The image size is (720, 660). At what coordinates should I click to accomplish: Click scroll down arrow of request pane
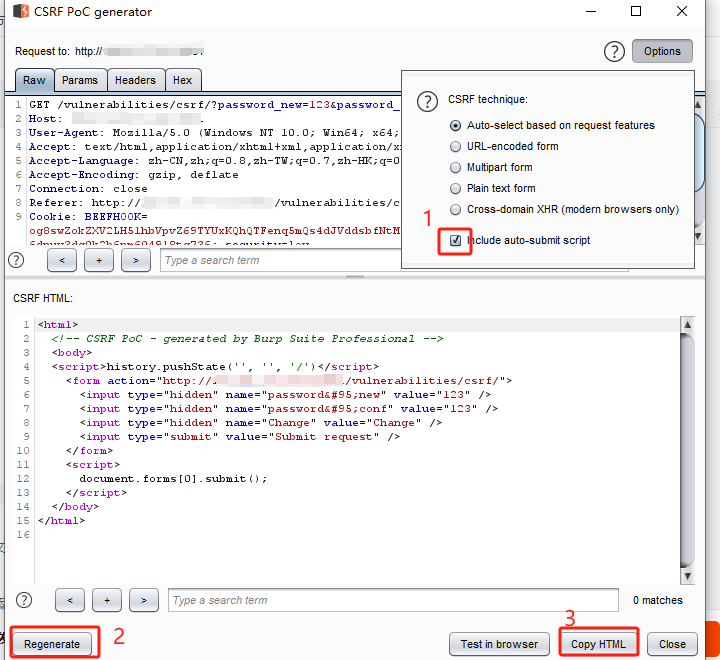[x=698, y=236]
